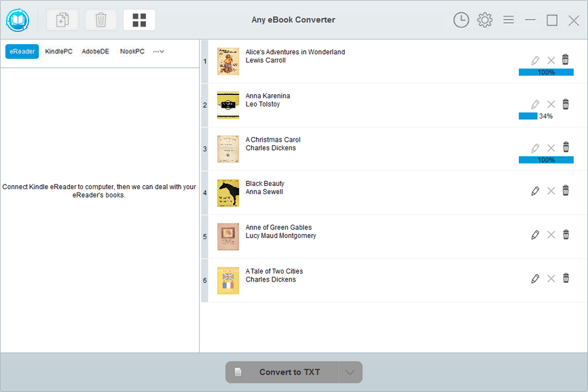The image size is (588, 392).
Task: Select author text 'Lewis Carroll'
Action: pos(265,60)
